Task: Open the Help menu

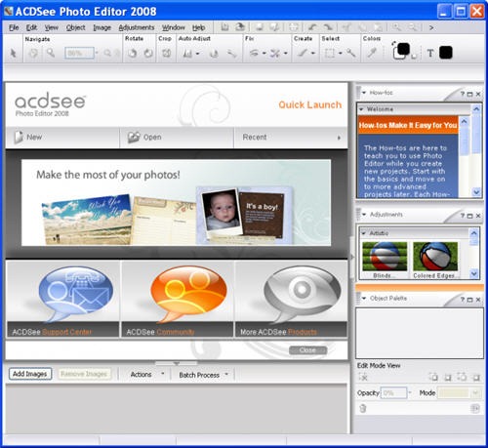Action: tap(198, 27)
